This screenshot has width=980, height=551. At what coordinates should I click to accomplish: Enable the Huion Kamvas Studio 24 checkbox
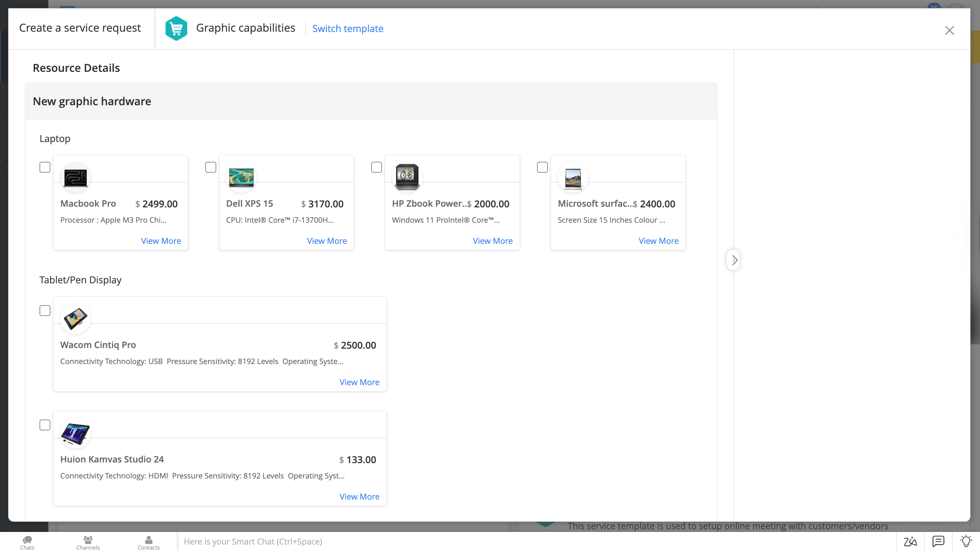[45, 425]
